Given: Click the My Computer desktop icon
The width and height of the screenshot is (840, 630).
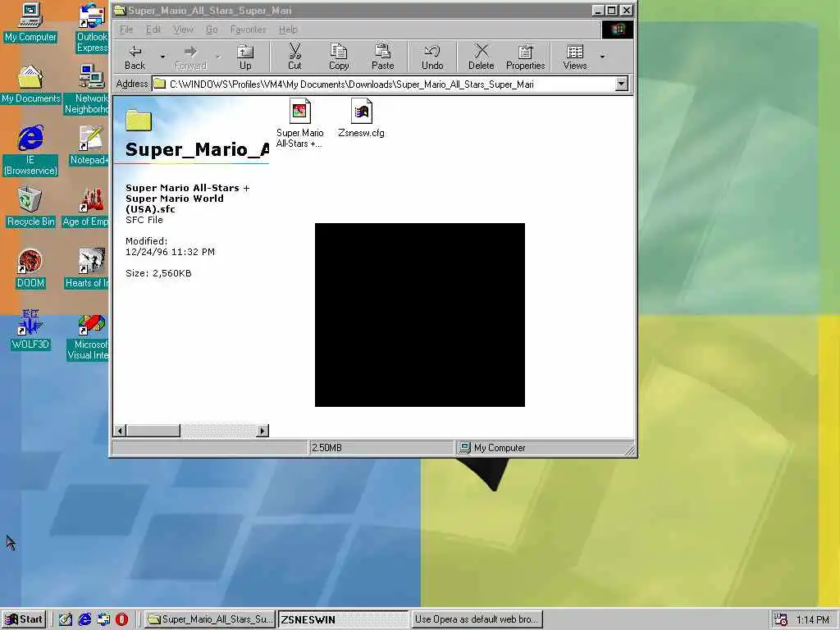Looking at the screenshot, I should coord(30,22).
